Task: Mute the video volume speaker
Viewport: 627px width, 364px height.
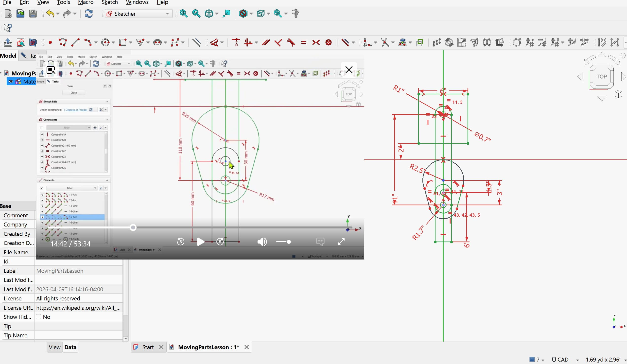Action: click(x=262, y=242)
